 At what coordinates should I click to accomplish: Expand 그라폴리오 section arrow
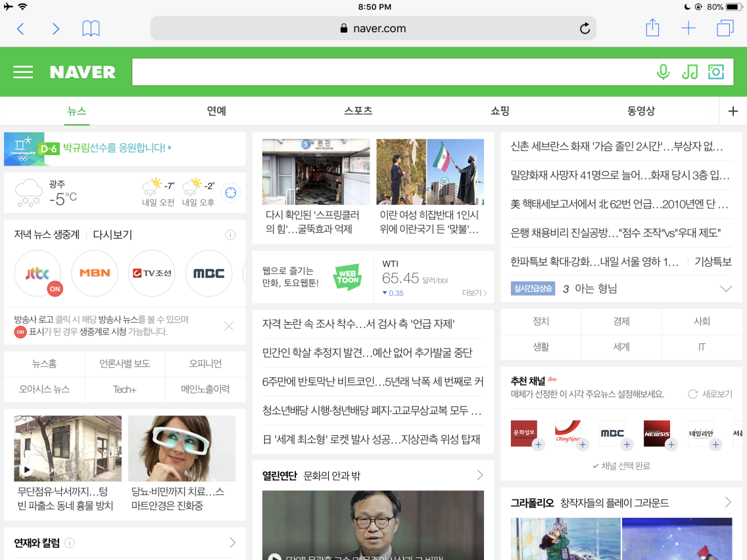coord(727,502)
